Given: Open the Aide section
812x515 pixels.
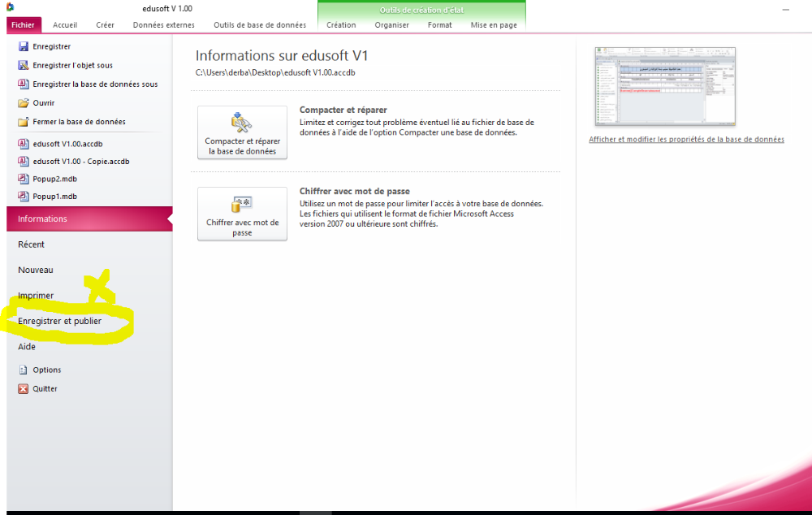Looking at the screenshot, I should pos(27,347).
